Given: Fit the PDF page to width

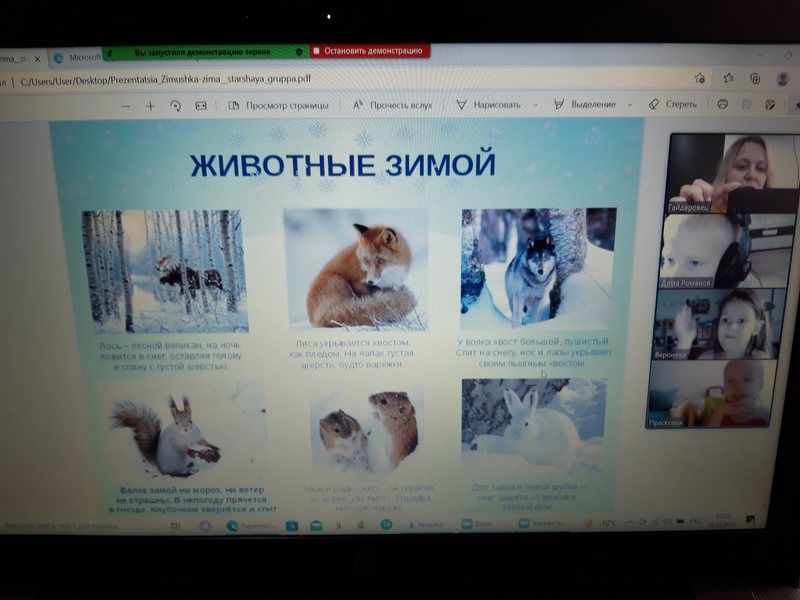Looking at the screenshot, I should point(201,106).
